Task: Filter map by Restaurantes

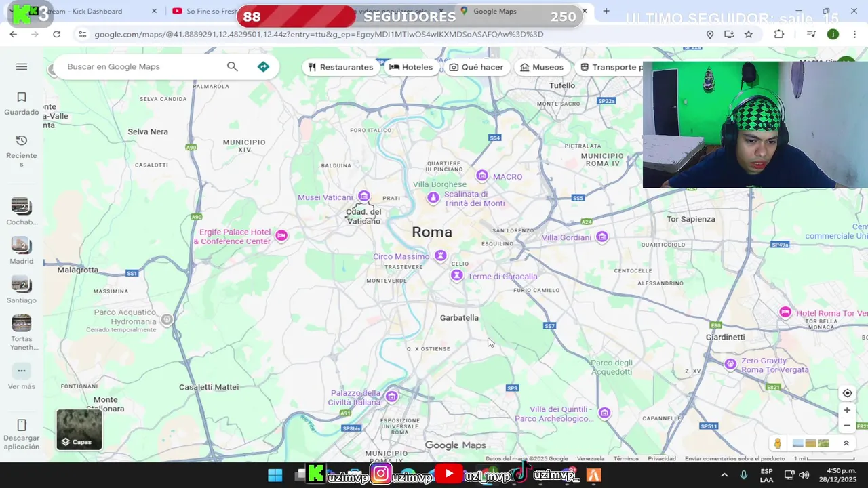Action: coord(340,67)
